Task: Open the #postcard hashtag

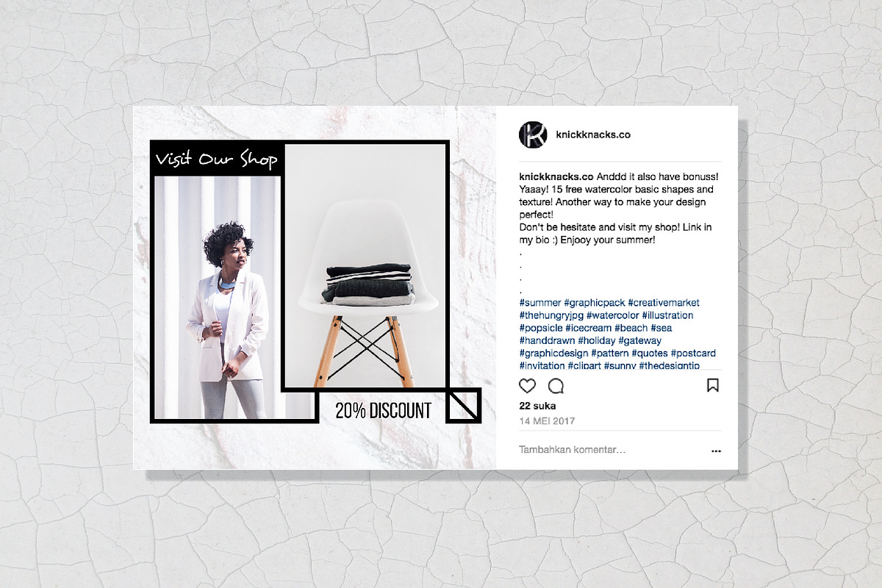Action: (x=693, y=354)
